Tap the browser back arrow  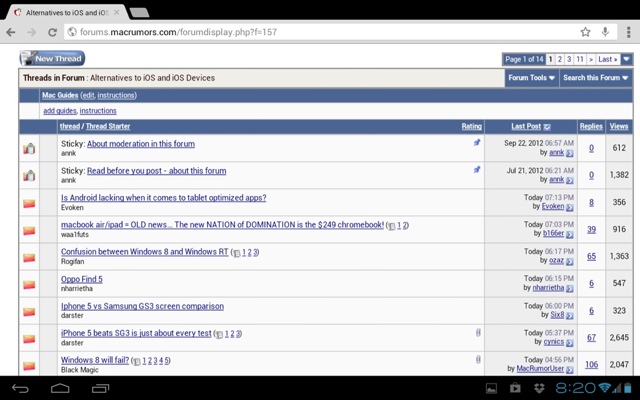[x=11, y=32]
